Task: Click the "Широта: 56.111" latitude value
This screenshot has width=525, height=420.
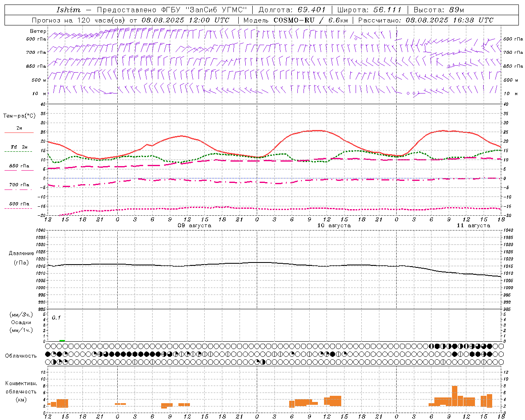Action: coord(370,10)
